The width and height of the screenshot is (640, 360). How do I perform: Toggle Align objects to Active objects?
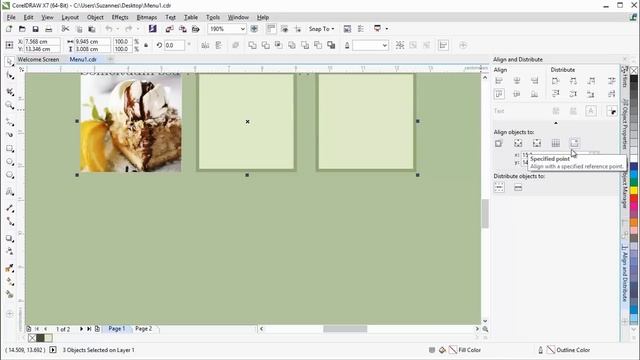[x=499, y=143]
